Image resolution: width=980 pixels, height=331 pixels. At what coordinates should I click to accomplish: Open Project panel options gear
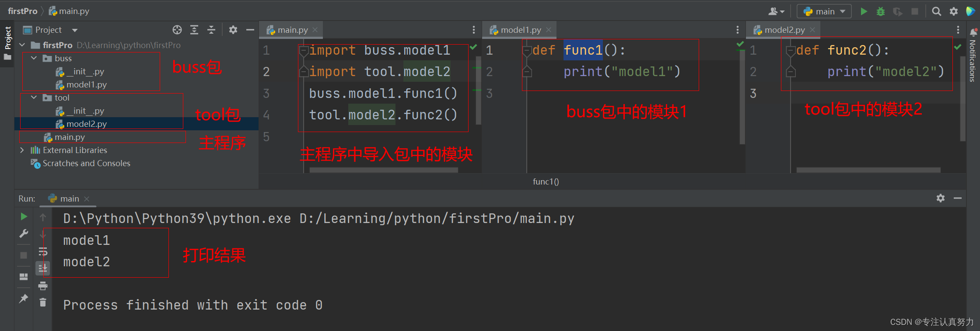(233, 30)
